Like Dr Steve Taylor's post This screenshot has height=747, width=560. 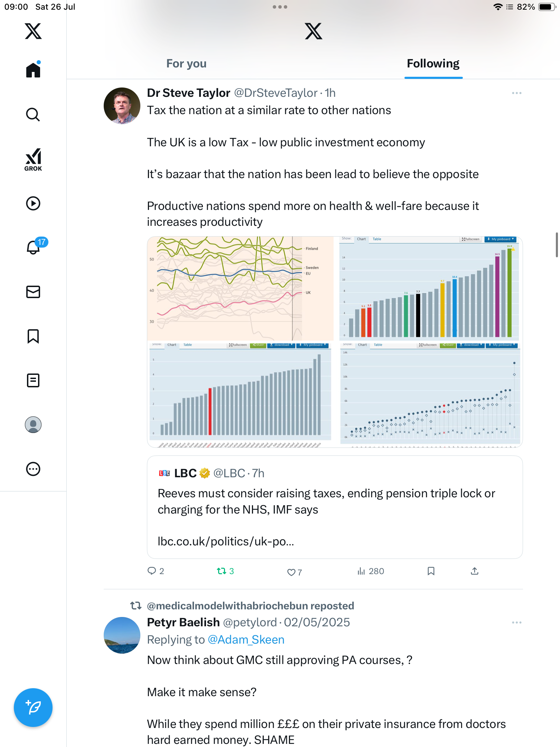(x=295, y=572)
